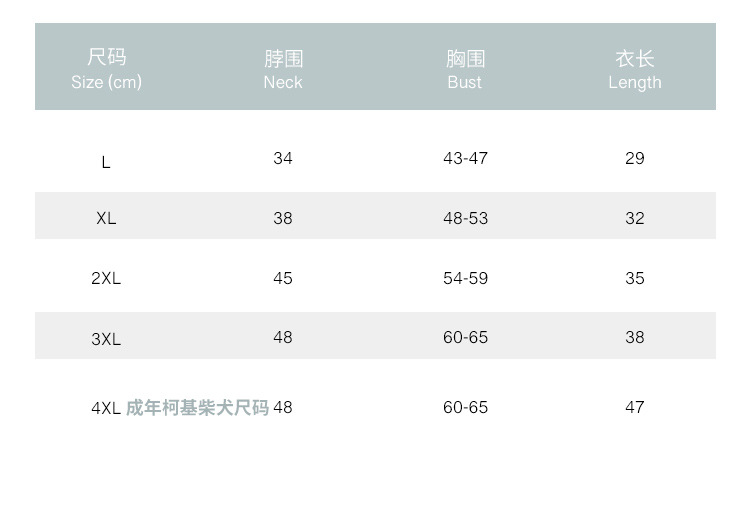This screenshot has width=750, height=519.
Task: Select neck value 45 for 2XL
Action: pyautogui.click(x=283, y=278)
